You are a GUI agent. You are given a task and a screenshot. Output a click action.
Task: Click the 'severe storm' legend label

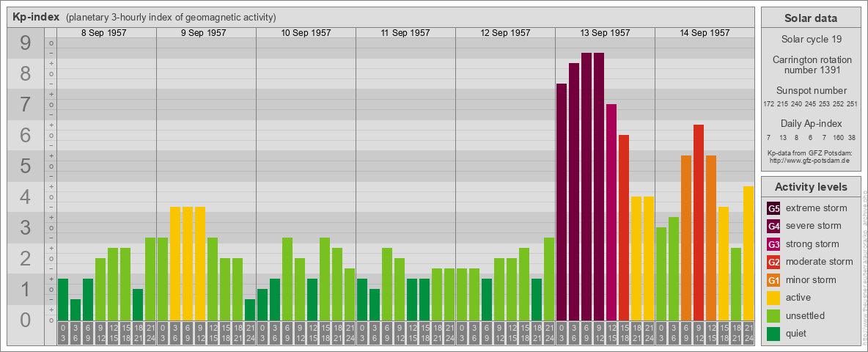814,226
